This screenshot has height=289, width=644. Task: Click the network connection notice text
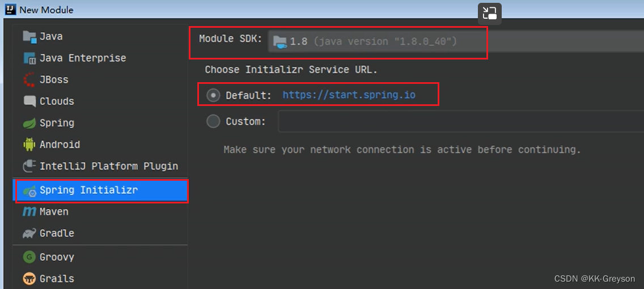pos(402,150)
